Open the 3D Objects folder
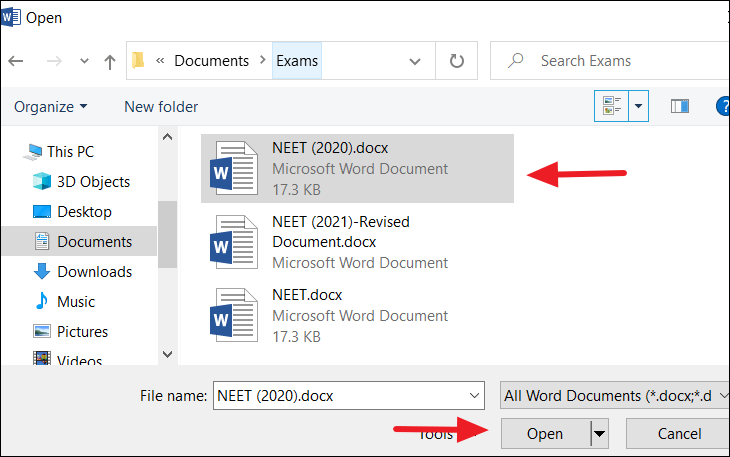The width and height of the screenshot is (730, 457). 93,181
